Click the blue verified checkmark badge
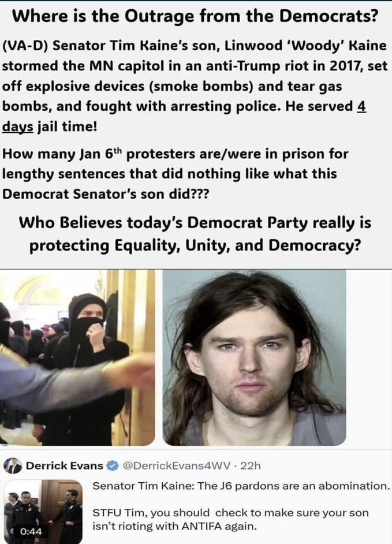This screenshot has width=392, height=544. tap(112, 465)
